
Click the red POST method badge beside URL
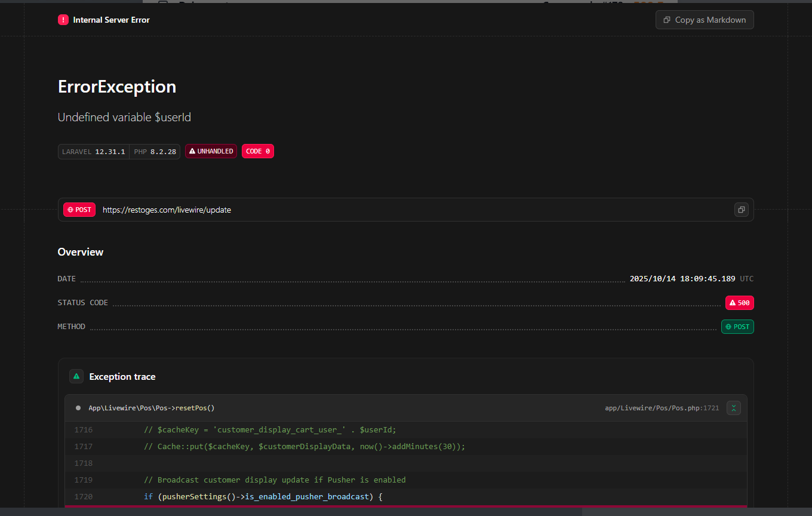tap(79, 210)
